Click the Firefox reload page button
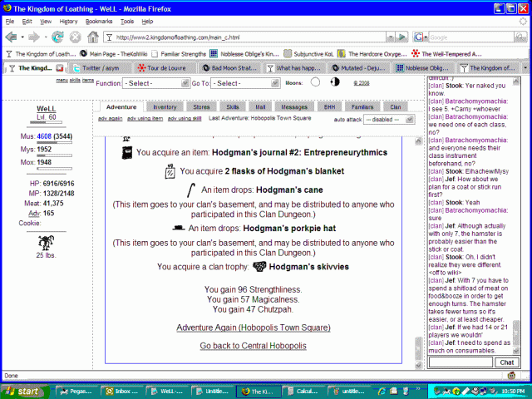The image size is (532, 399). coord(57,37)
